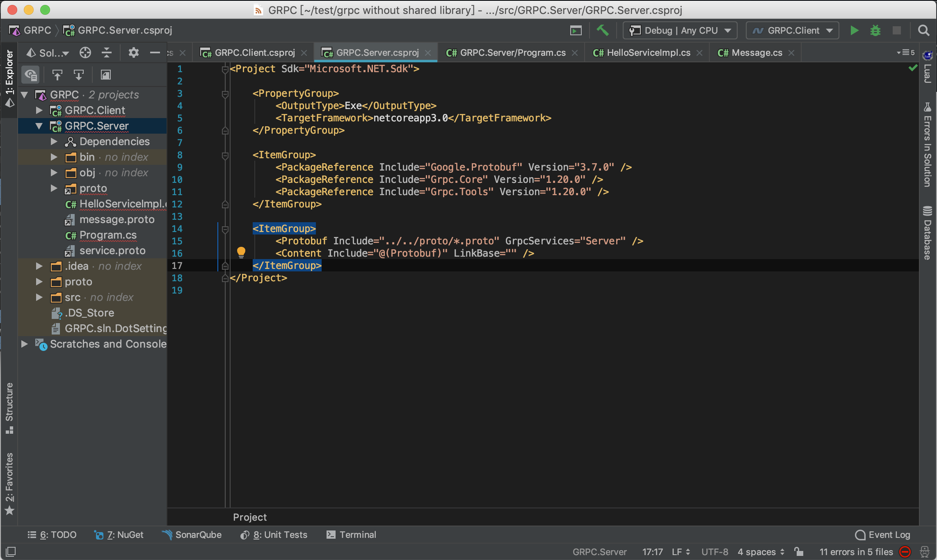
Task: Collapse the GRPC solution node
Action: click(x=24, y=95)
